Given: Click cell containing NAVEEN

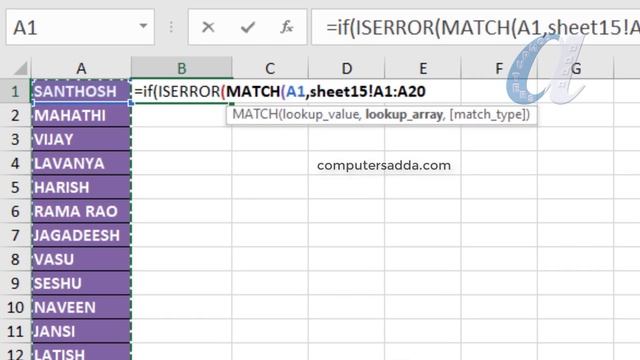Looking at the screenshot, I should pyautogui.click(x=81, y=307).
